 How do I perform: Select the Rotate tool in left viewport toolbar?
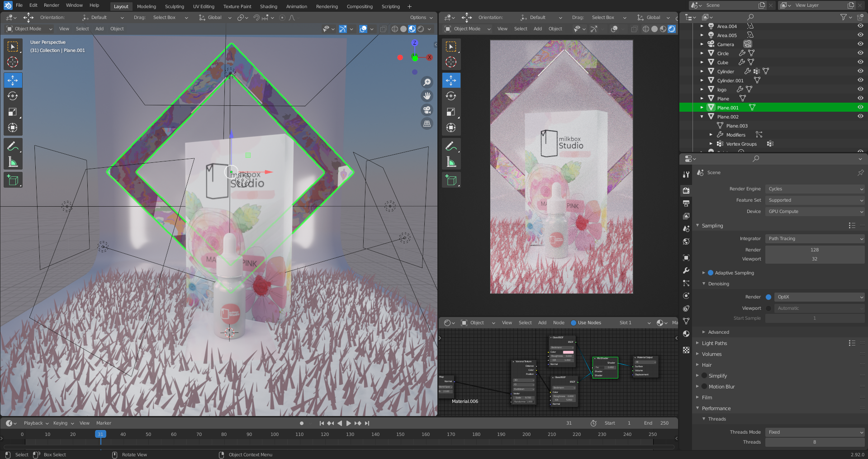coord(13,96)
